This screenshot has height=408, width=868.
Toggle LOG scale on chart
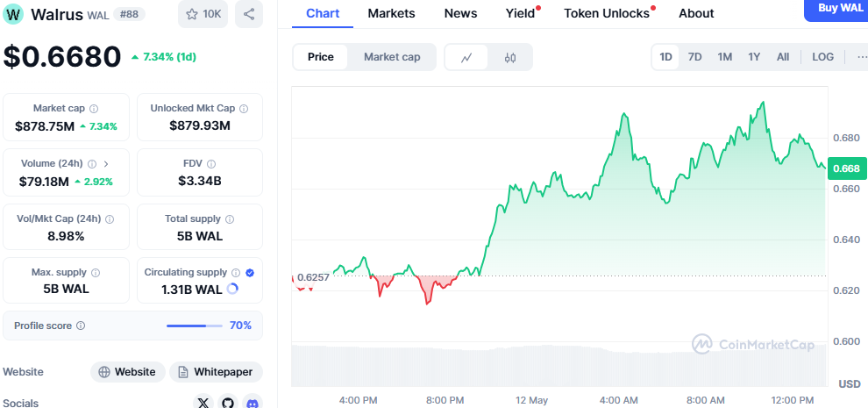point(822,57)
